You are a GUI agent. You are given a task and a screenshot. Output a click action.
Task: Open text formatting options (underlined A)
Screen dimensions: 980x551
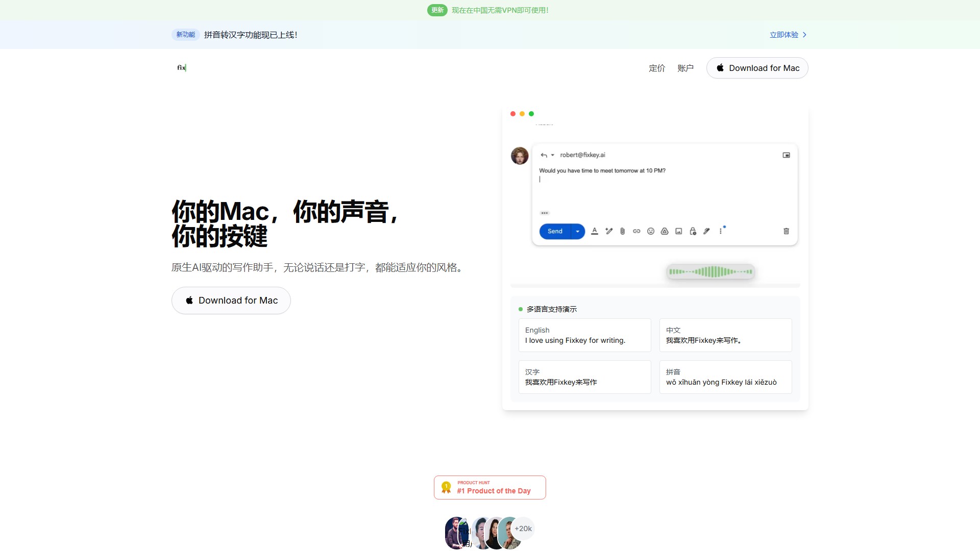[595, 232]
